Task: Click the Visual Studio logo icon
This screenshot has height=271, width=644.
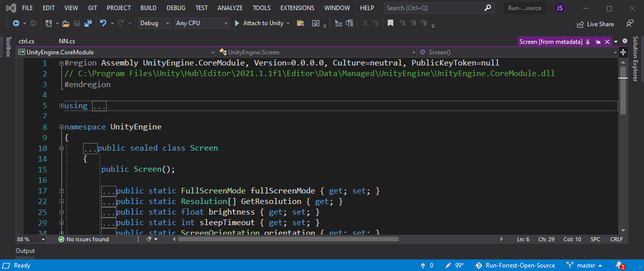Action: click(x=11, y=8)
